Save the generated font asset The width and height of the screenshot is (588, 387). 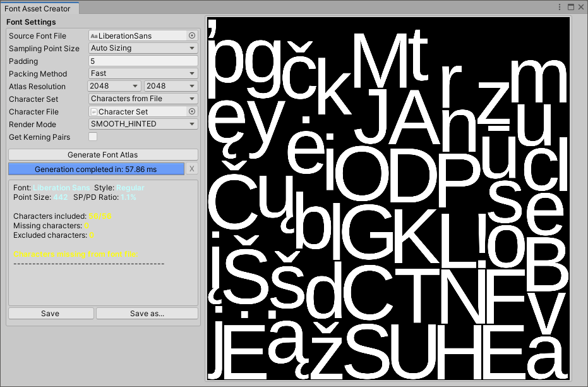point(51,313)
